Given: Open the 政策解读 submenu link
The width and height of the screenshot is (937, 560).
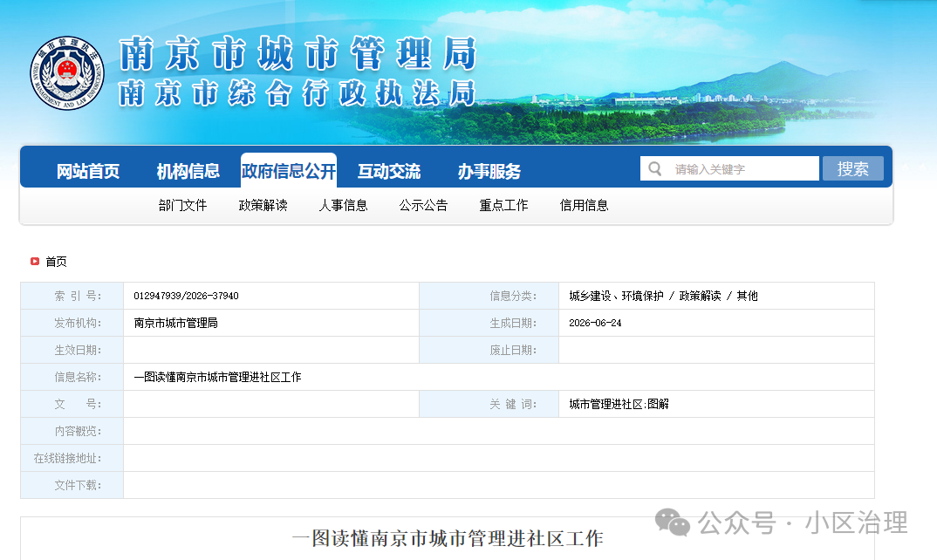Looking at the screenshot, I should (x=263, y=205).
